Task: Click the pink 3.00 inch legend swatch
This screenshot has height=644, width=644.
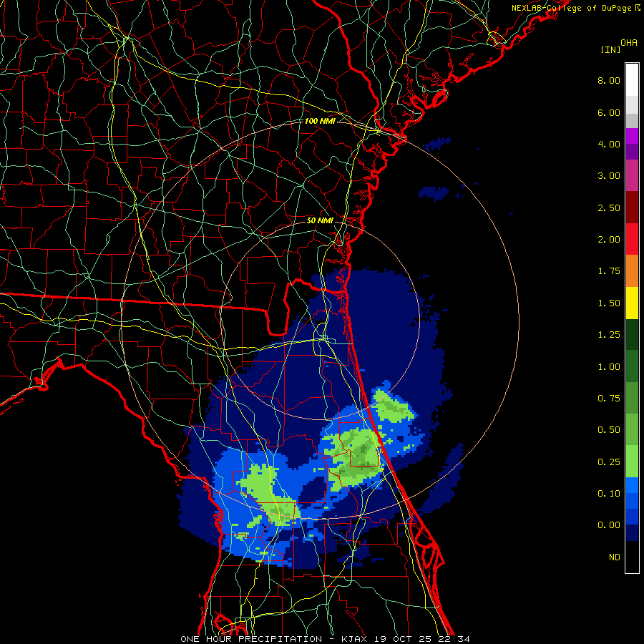Action: pyautogui.click(x=632, y=176)
